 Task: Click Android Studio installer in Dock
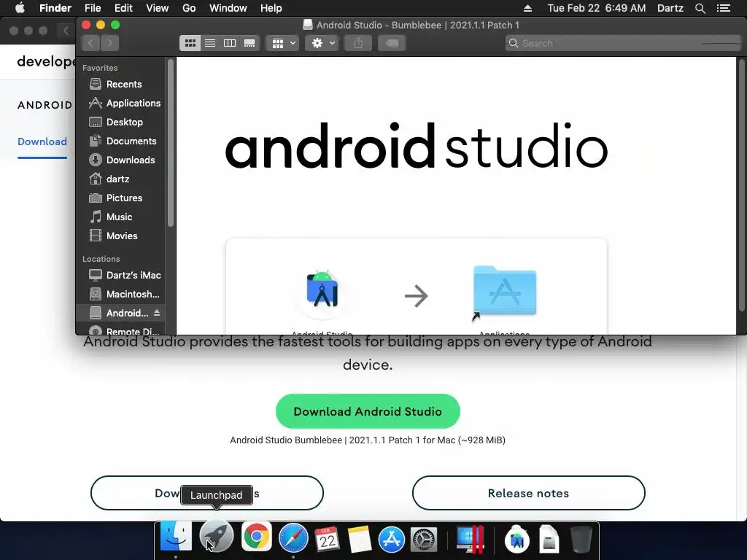pyautogui.click(x=517, y=539)
